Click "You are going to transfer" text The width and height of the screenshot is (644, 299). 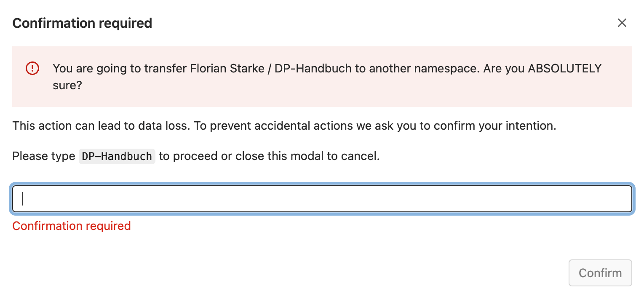point(120,68)
